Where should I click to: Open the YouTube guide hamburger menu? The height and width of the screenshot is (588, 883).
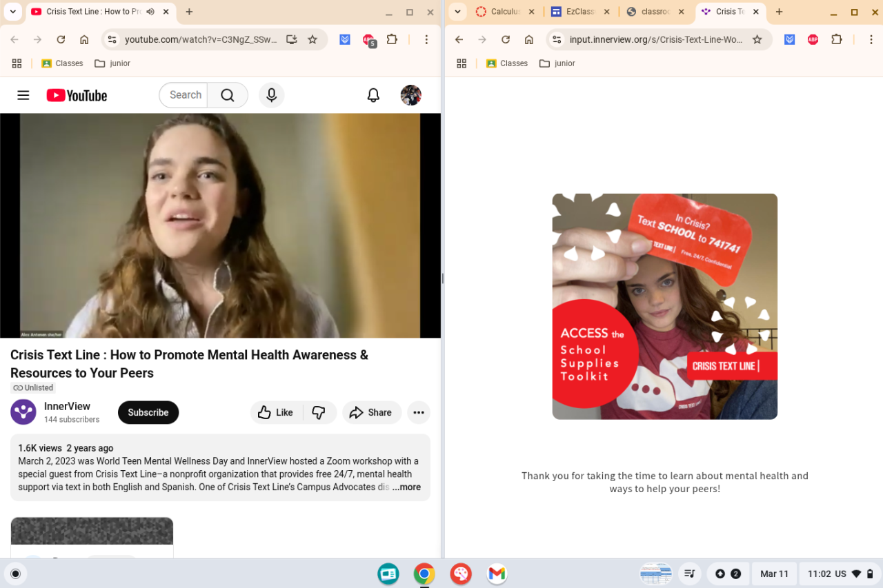pyautogui.click(x=23, y=95)
